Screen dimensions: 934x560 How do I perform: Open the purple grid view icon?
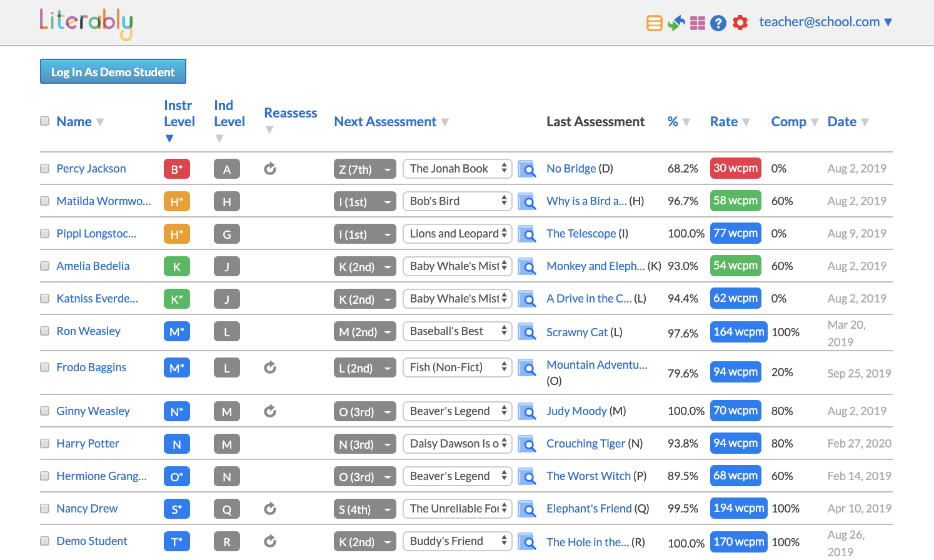(x=698, y=23)
